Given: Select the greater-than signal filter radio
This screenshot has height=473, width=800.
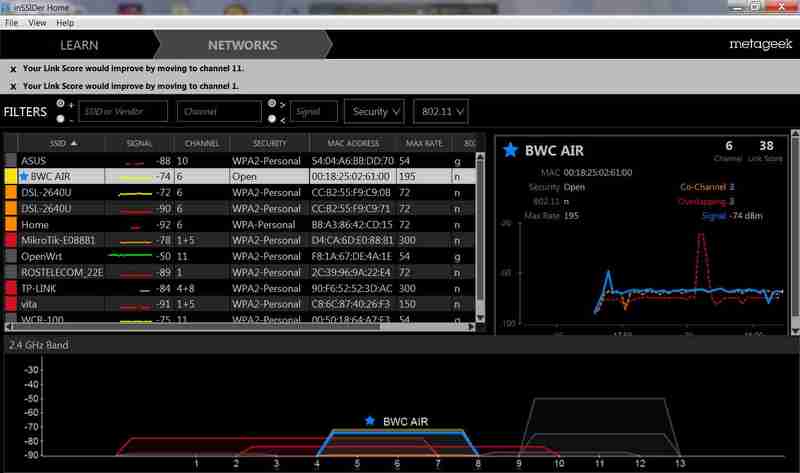Looking at the screenshot, I should (272, 104).
